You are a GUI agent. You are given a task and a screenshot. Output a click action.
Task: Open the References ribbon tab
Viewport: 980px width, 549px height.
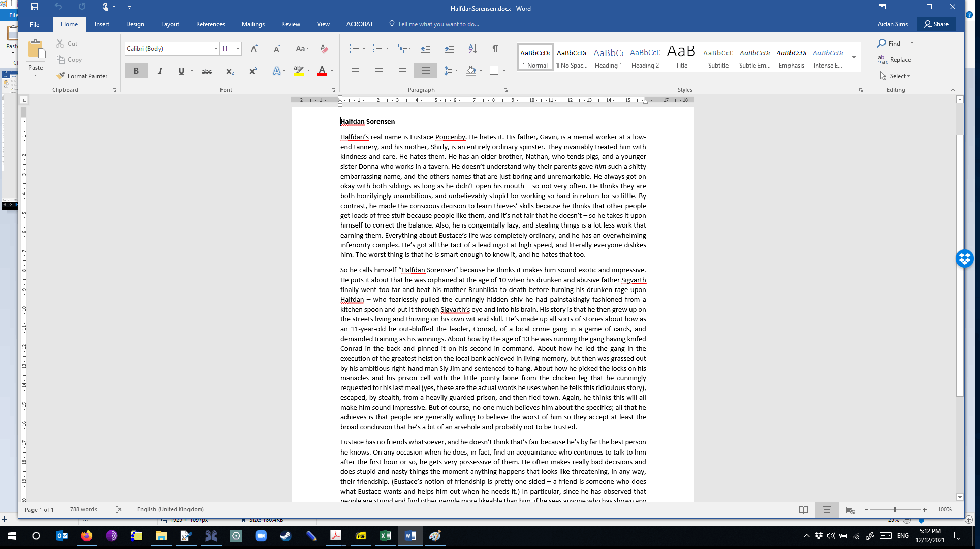[x=210, y=24]
